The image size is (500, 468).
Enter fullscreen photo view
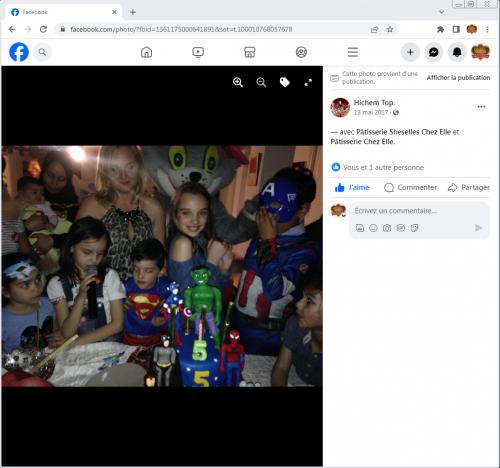(x=308, y=82)
